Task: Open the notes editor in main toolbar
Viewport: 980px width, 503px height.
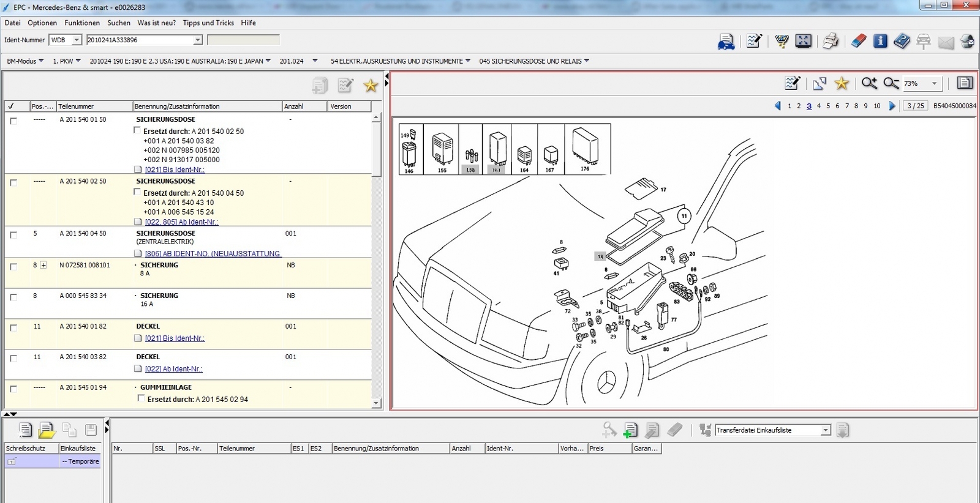Action: click(x=754, y=41)
